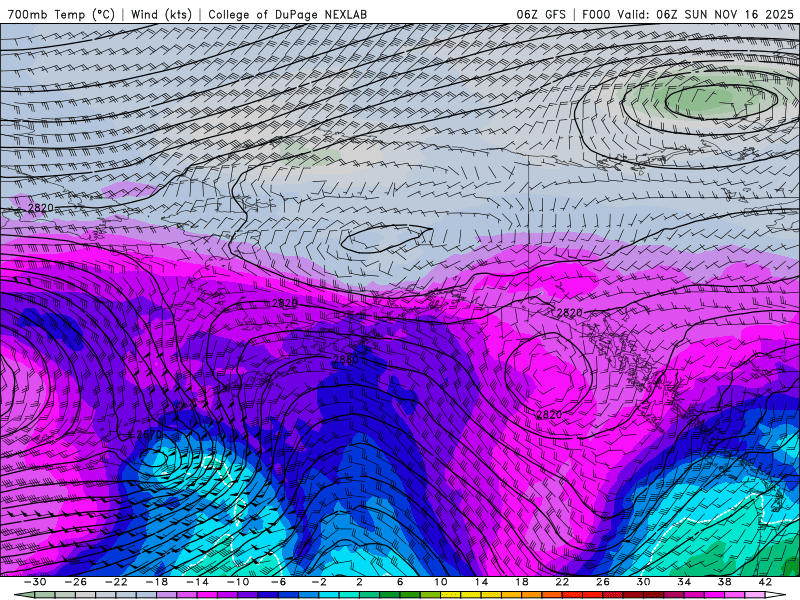Click the yellow colorbar swatch below 10
This screenshot has height=600, width=800.
coord(451,595)
